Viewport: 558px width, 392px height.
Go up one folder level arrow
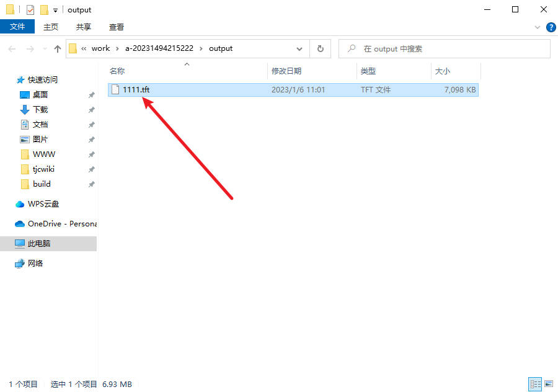coord(58,48)
